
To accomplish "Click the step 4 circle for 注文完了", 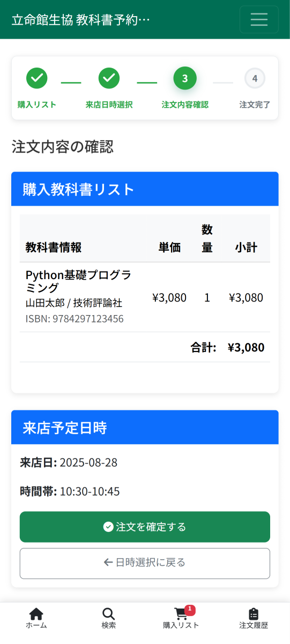I will point(255,78).
